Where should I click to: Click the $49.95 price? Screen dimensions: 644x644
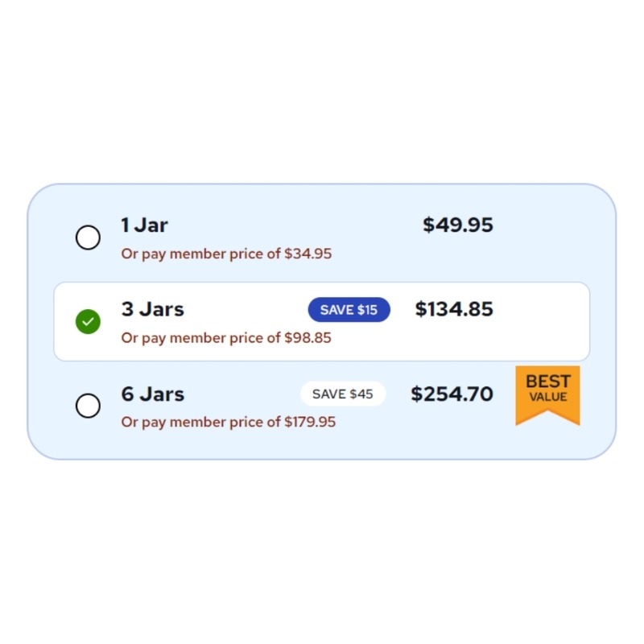point(458,225)
